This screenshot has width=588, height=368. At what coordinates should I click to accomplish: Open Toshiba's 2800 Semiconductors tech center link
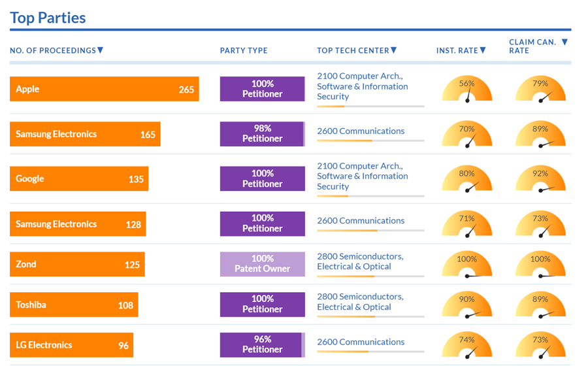click(360, 301)
